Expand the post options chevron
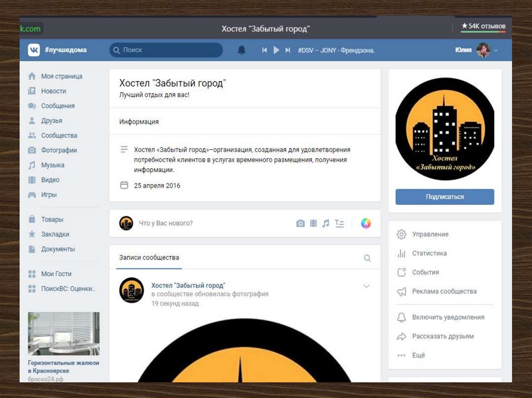This screenshot has width=532, height=398. pyautogui.click(x=366, y=286)
